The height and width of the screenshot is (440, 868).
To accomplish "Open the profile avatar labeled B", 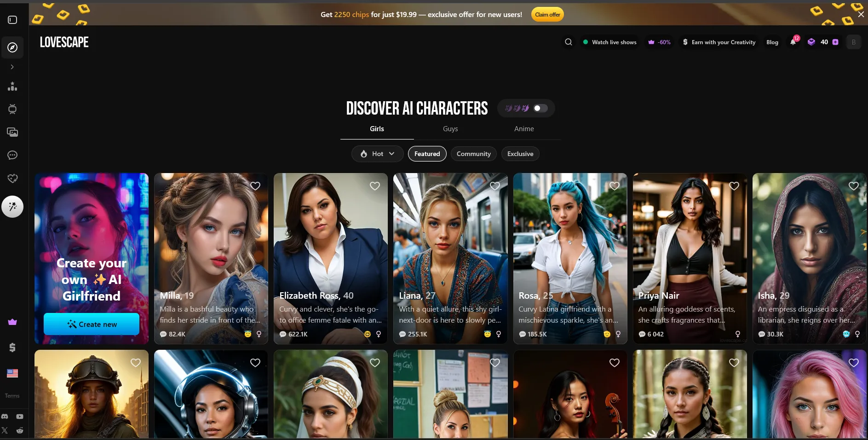I will point(854,42).
